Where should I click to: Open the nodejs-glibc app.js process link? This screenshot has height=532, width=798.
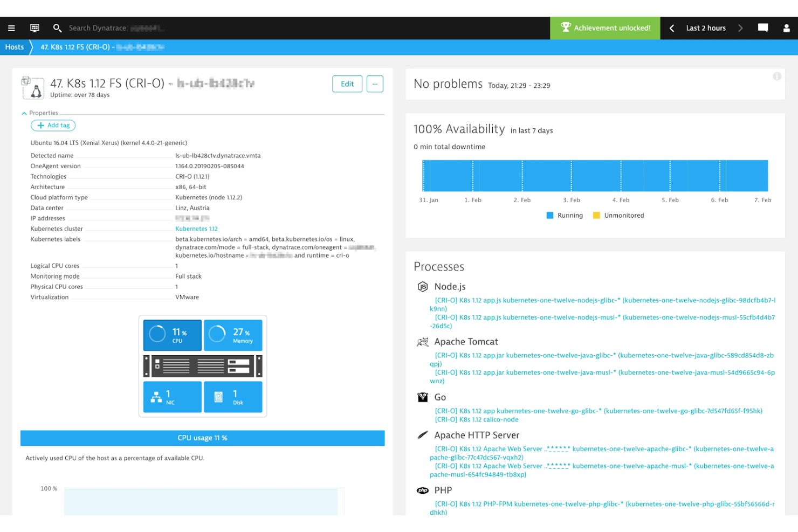[x=602, y=305]
